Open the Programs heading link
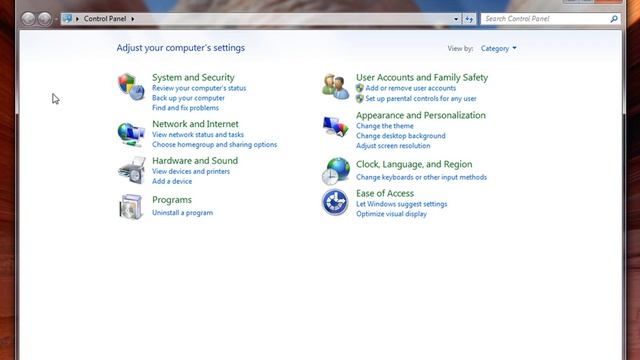The height and width of the screenshot is (360, 640). click(172, 200)
